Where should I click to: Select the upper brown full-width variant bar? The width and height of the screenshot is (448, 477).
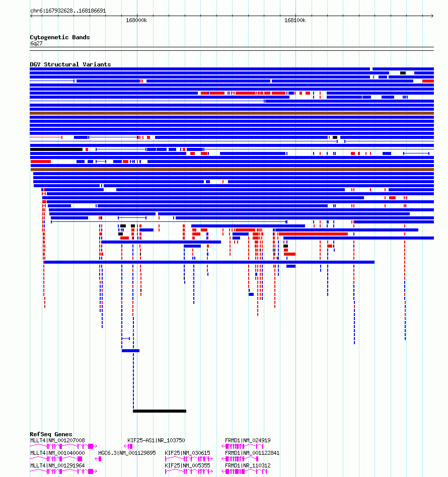232,113
